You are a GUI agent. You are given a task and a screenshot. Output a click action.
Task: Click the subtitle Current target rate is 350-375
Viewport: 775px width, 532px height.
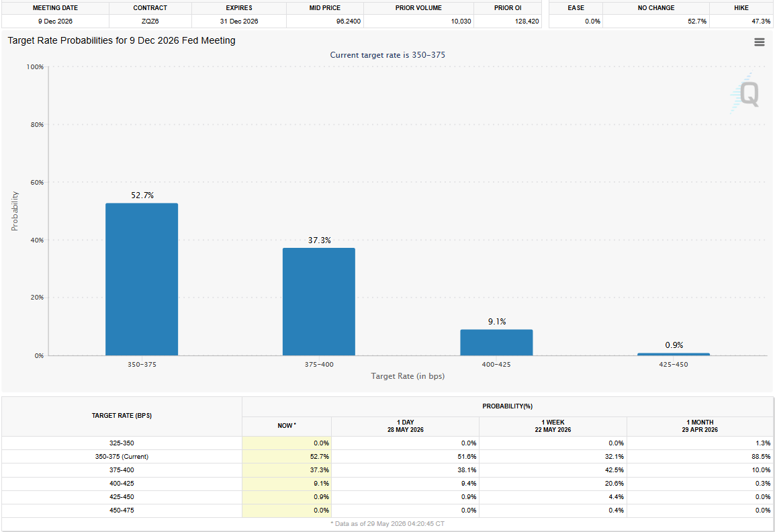pos(387,55)
